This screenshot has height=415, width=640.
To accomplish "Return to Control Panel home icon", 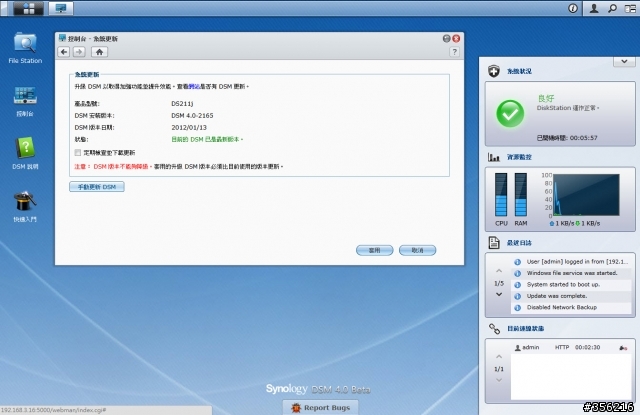I will [x=99, y=52].
